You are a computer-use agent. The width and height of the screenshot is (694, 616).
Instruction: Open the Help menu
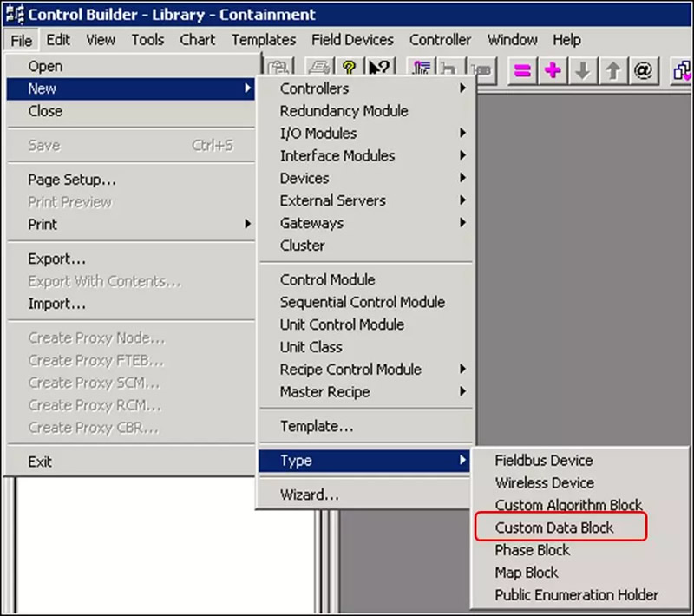tap(566, 40)
